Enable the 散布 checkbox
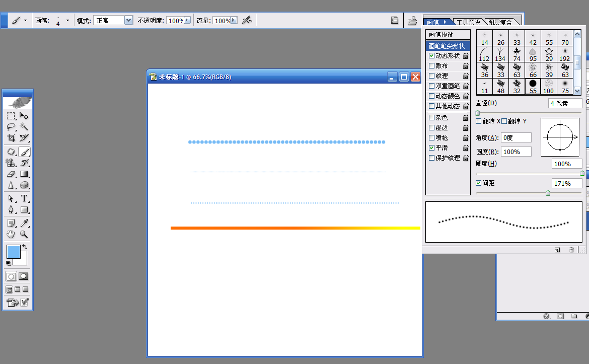 (431, 66)
